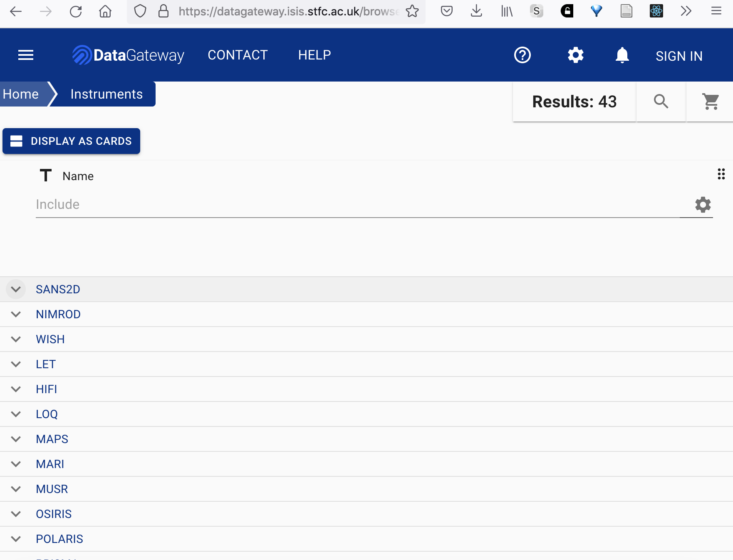Expand the NIMROD instrument details

click(15, 314)
